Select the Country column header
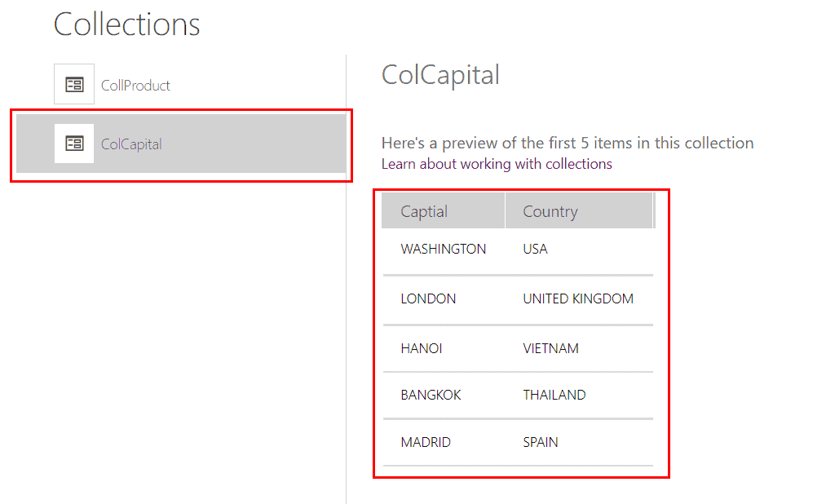This screenshot has height=504, width=826. tap(550, 210)
